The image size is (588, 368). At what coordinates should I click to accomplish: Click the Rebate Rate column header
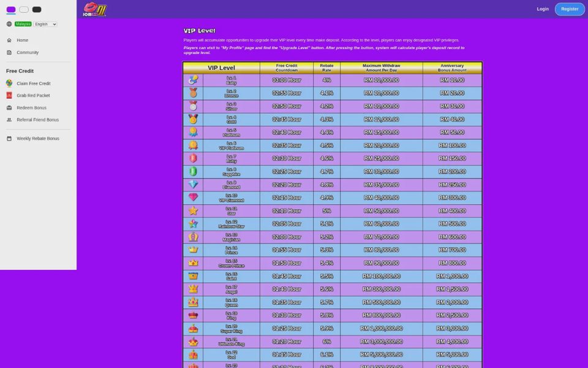point(326,67)
